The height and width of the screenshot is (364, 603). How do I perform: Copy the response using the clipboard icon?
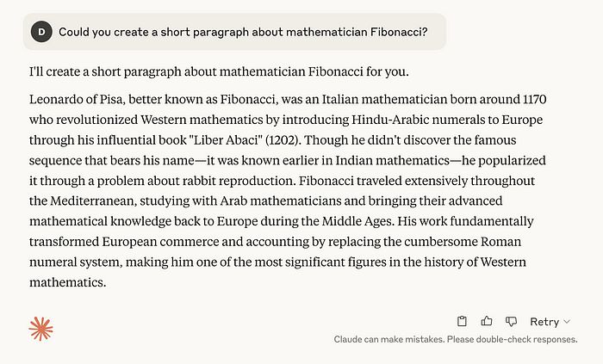462,321
